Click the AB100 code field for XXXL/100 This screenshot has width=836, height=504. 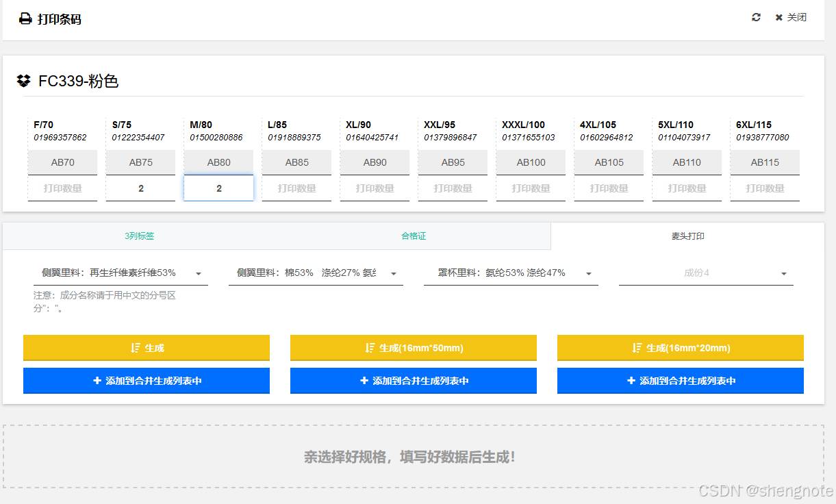pyautogui.click(x=531, y=163)
